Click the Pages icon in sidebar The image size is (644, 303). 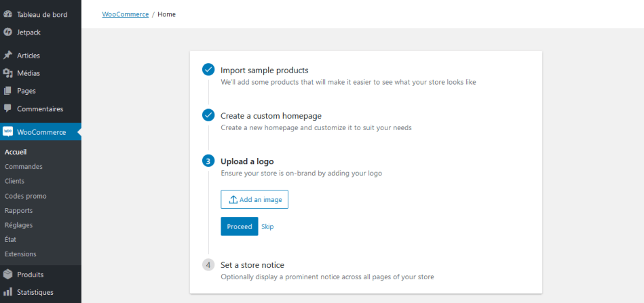(x=7, y=91)
